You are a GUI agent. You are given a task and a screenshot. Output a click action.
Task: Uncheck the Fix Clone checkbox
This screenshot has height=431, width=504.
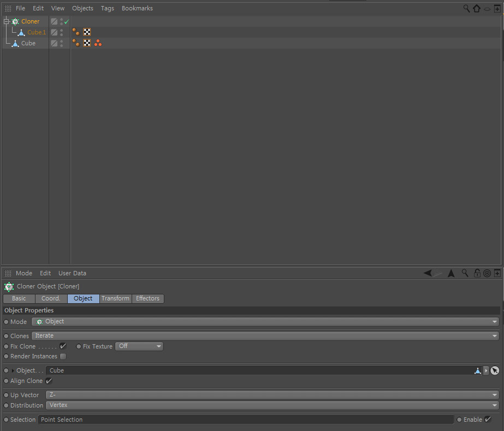pos(63,346)
